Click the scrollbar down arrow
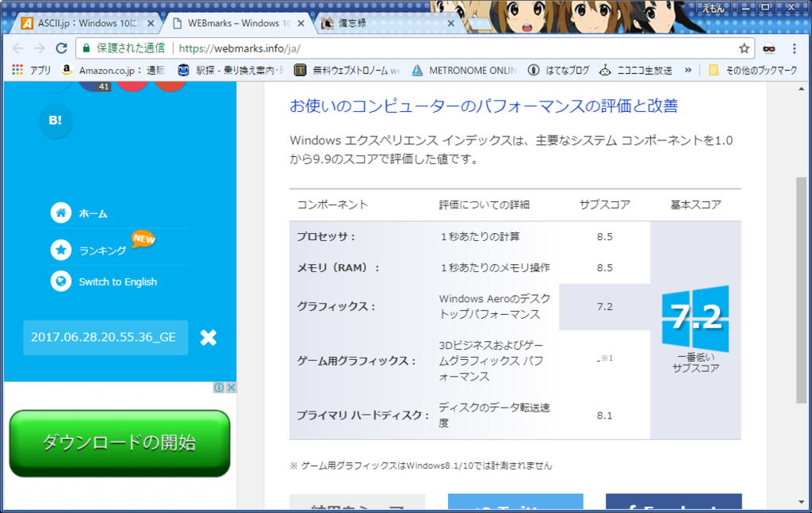 pos(801,502)
